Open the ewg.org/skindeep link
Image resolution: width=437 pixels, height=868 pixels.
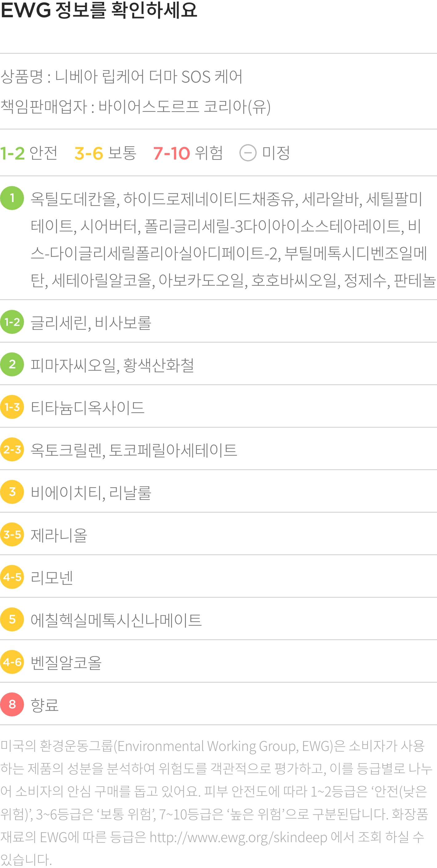[x=239, y=837]
